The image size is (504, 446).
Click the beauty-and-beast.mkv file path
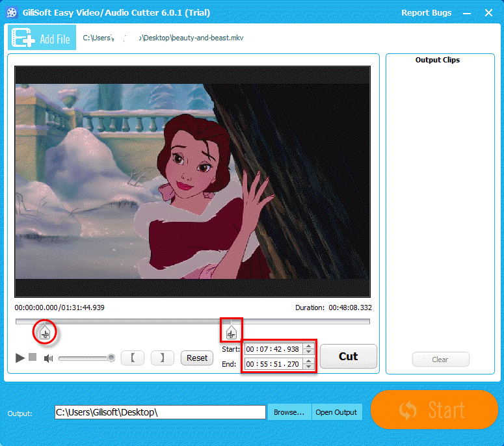point(163,38)
